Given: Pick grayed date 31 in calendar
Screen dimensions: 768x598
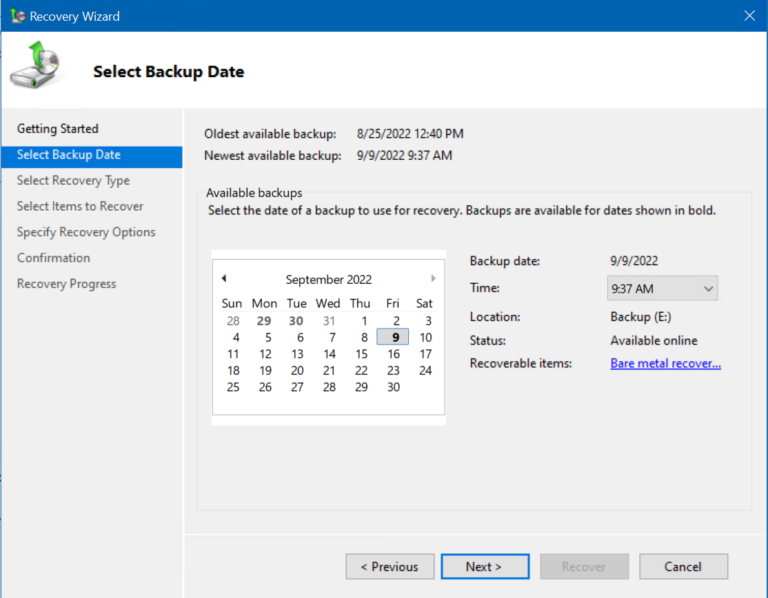Looking at the screenshot, I should tap(329, 321).
